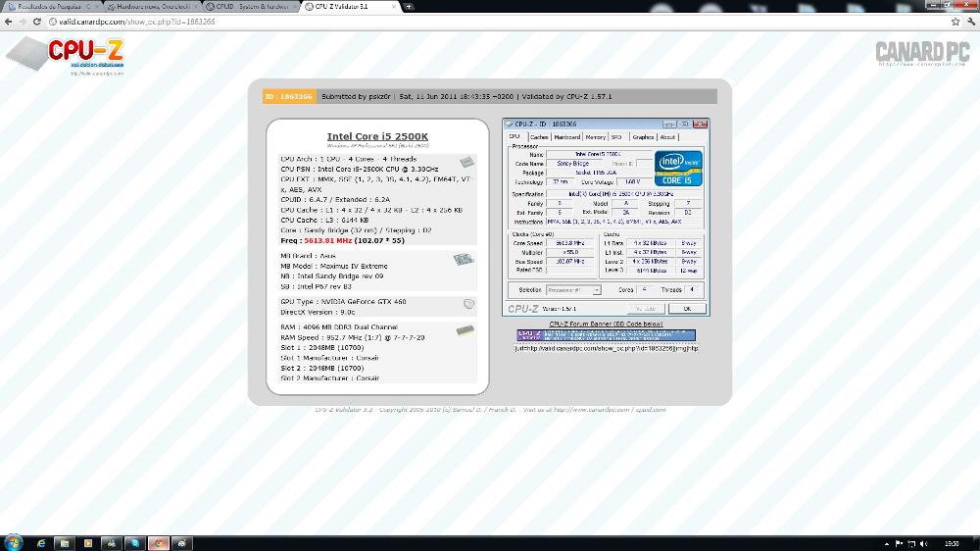Click the CPU-Z forum banner image
Screen dimensions: 980x551
606,335
